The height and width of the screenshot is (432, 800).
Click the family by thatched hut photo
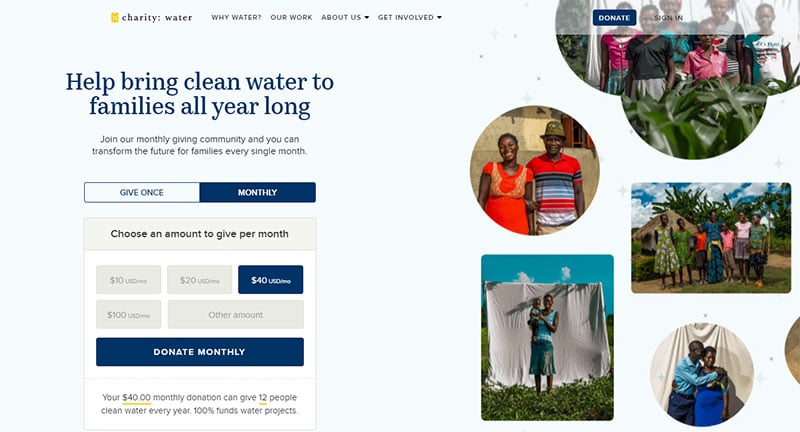[711, 238]
